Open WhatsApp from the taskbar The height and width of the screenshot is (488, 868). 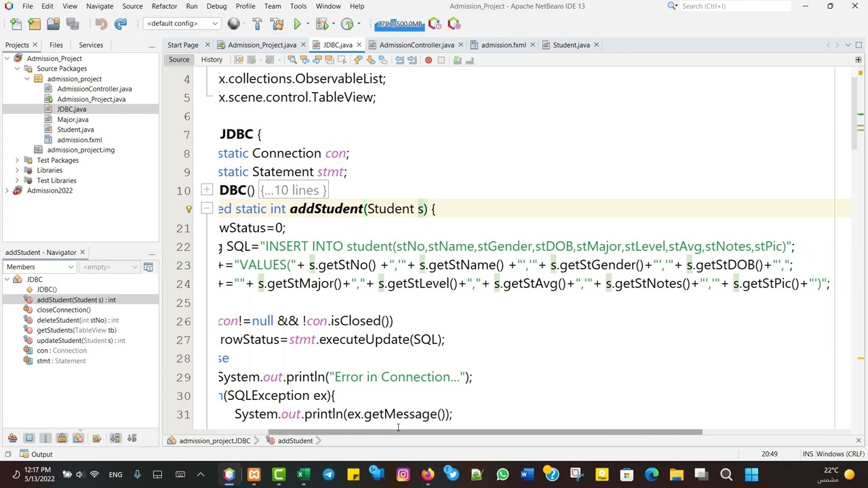pyautogui.click(x=502, y=474)
